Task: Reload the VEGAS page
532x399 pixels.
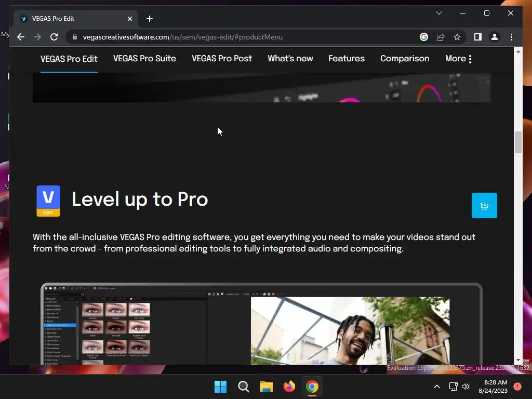Action: pyautogui.click(x=54, y=37)
